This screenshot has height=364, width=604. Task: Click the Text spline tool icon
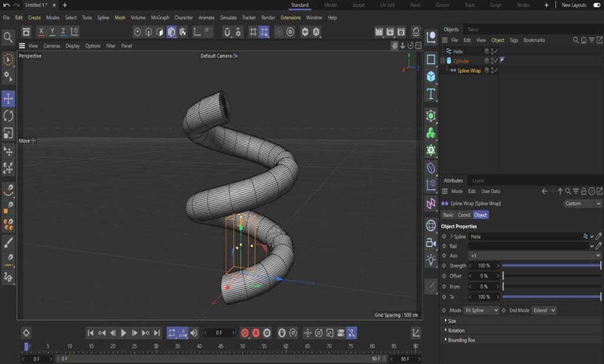pyautogui.click(x=431, y=94)
